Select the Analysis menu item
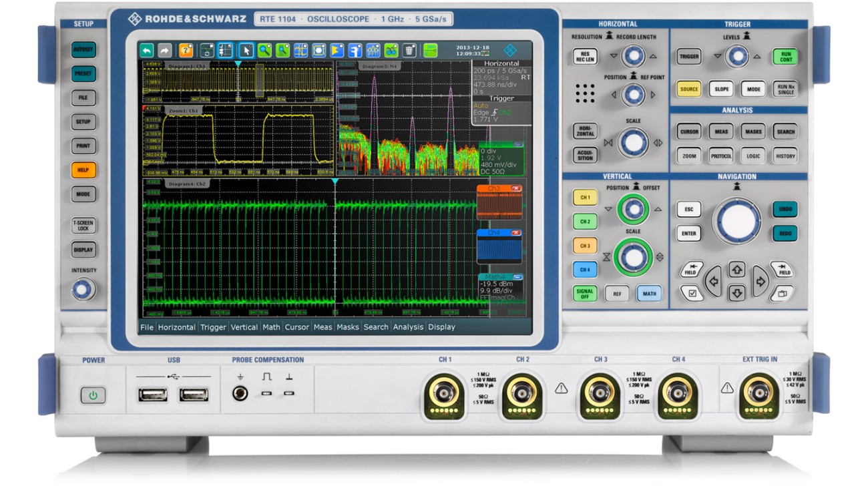Viewport: 868px width, 488px height. [409, 327]
